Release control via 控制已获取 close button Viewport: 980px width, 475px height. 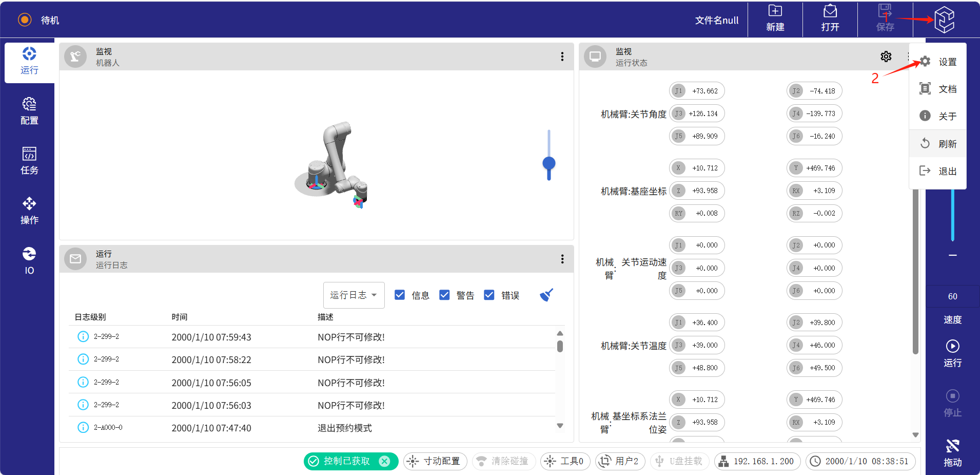tap(384, 461)
